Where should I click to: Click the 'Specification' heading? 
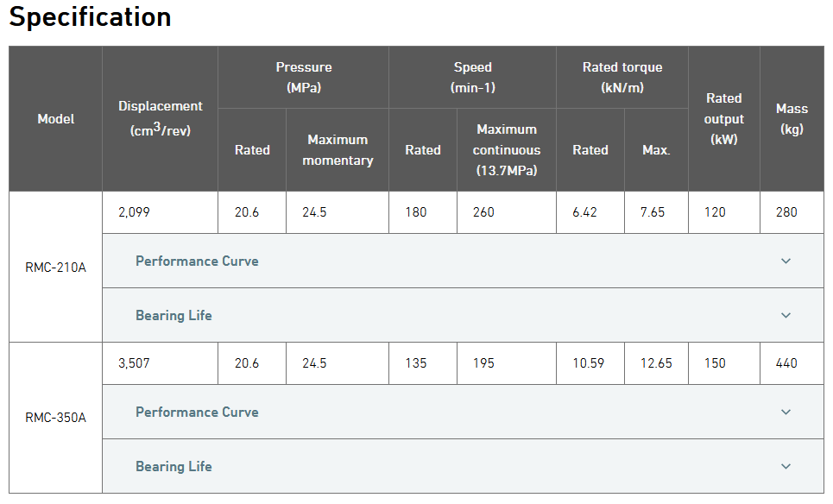click(91, 17)
